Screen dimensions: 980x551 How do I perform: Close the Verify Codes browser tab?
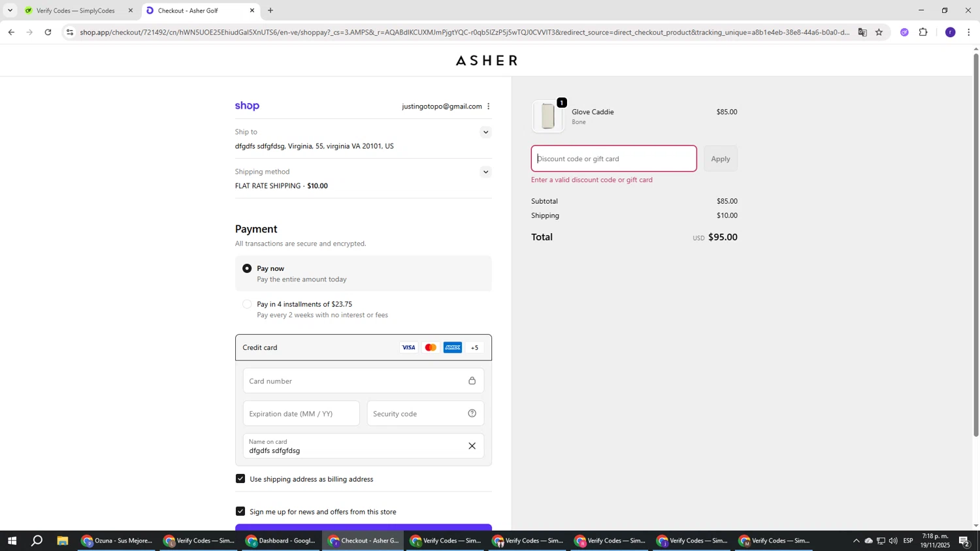coord(131,10)
